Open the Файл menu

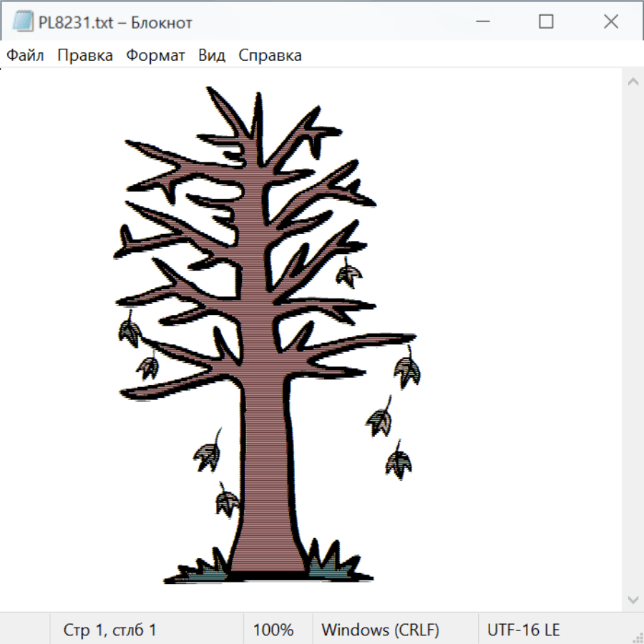click(x=26, y=56)
